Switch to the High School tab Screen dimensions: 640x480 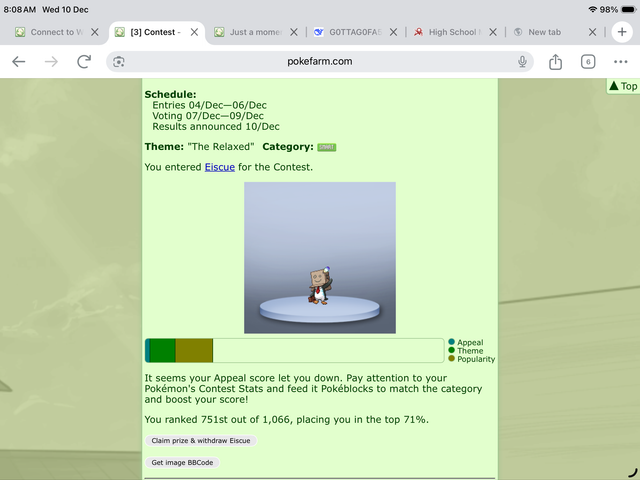(455, 32)
